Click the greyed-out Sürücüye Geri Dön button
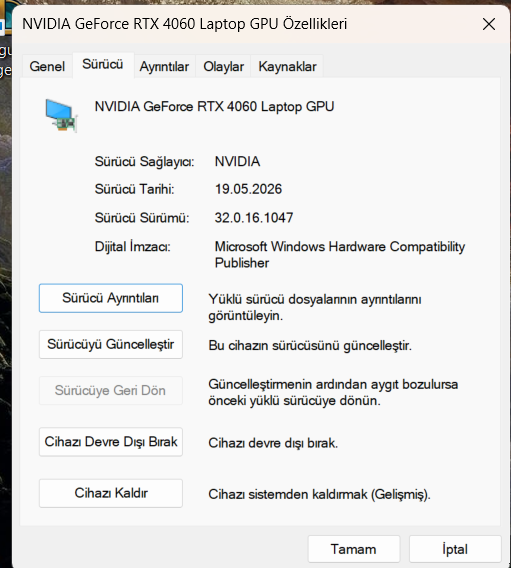Viewport: 511px width, 568px height. (x=111, y=390)
